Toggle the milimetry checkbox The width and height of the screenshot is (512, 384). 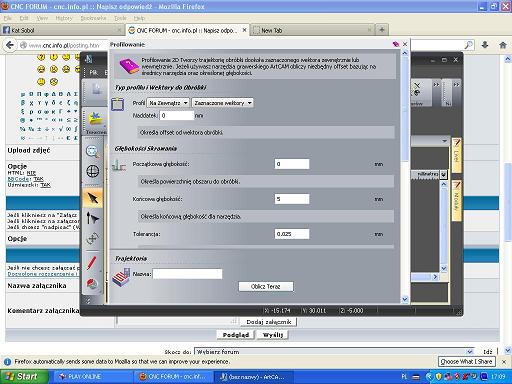pyautogui.click(x=443, y=174)
